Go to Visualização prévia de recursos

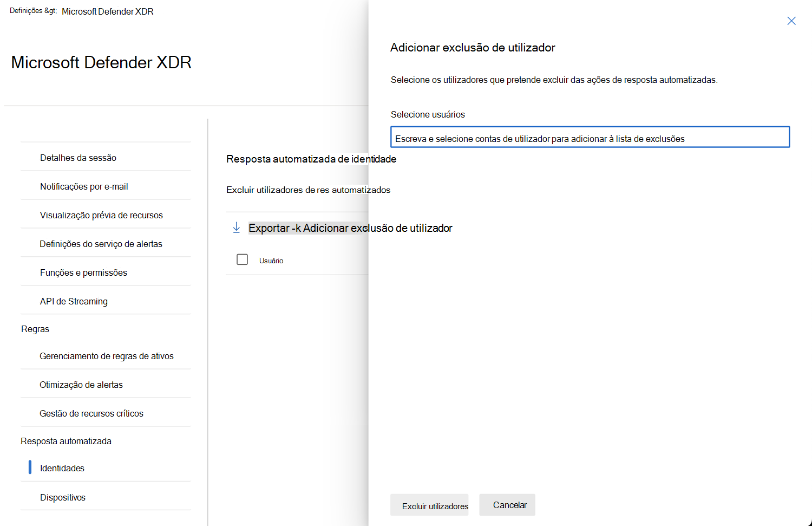click(101, 215)
